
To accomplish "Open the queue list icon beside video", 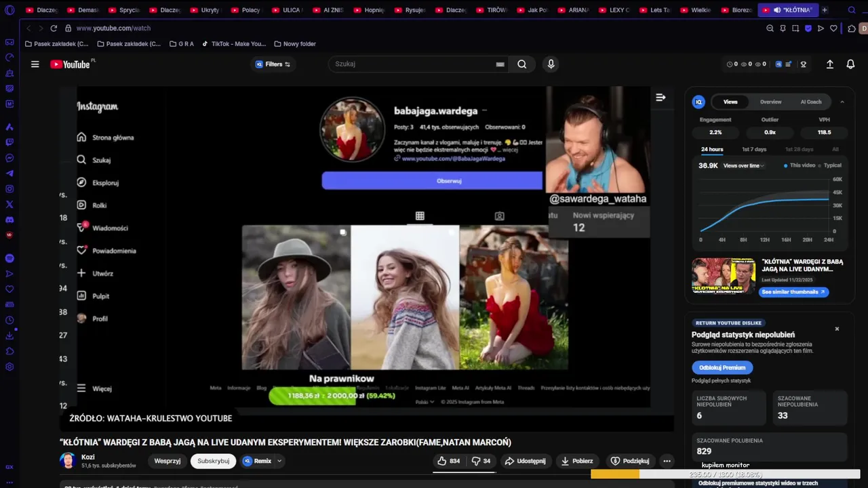I will tap(660, 98).
